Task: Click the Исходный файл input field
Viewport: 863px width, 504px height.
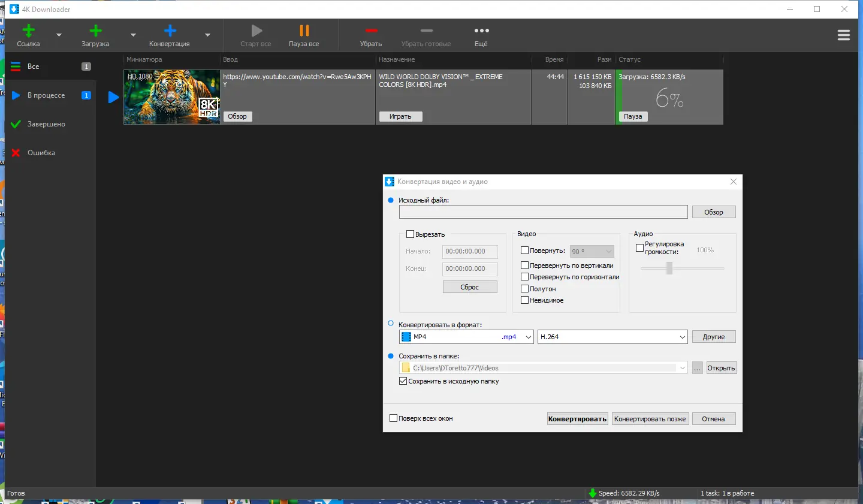Action: click(544, 212)
